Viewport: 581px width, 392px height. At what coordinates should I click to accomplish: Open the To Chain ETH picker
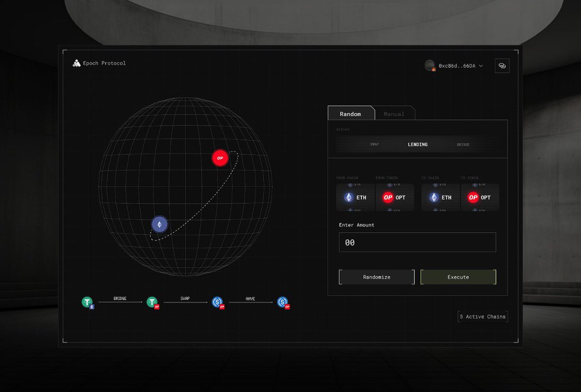[440, 197]
